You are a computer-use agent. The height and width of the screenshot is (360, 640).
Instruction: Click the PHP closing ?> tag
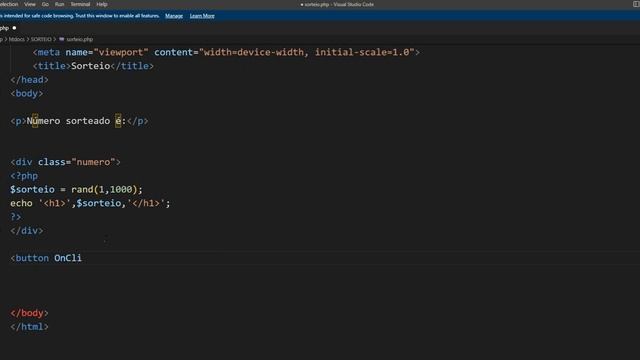tap(16, 217)
